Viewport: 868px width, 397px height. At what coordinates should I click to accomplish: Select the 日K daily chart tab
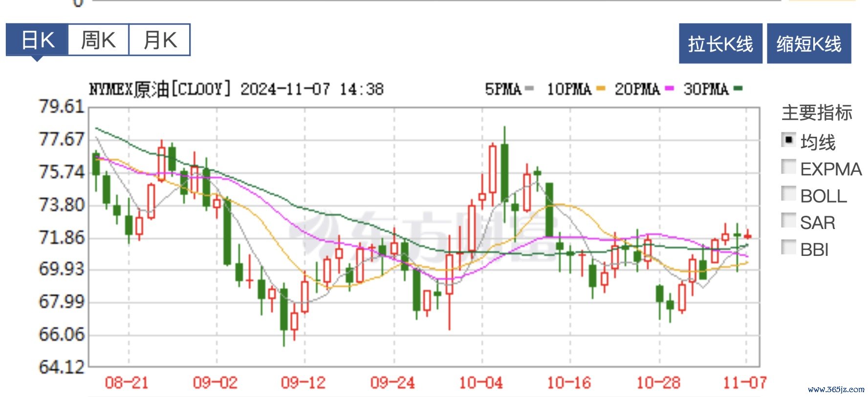coord(37,40)
